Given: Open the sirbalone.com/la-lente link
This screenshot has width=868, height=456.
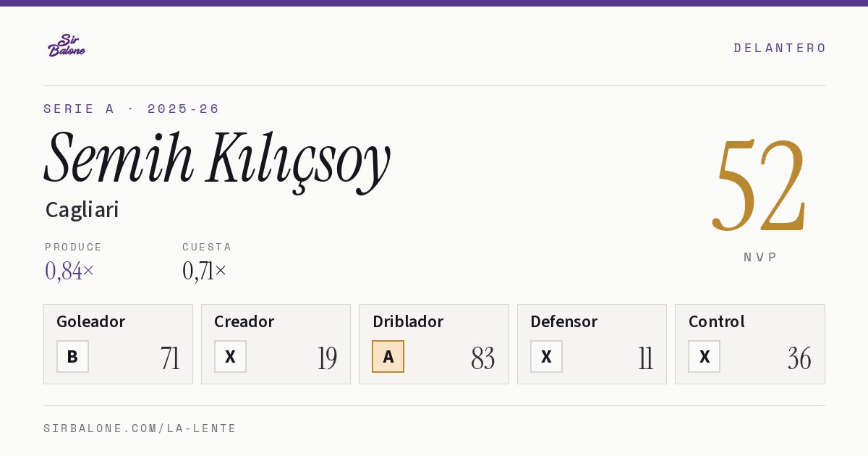Looking at the screenshot, I should point(140,428).
